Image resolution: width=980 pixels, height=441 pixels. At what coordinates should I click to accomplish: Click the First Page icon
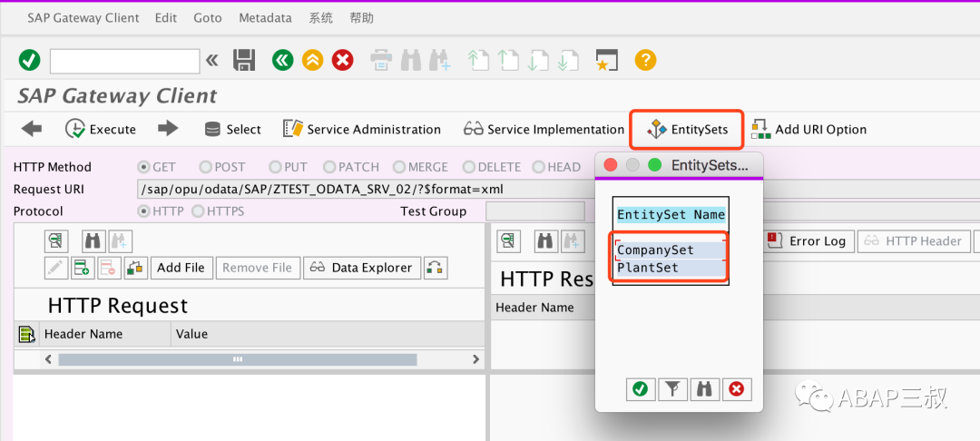pos(478,61)
